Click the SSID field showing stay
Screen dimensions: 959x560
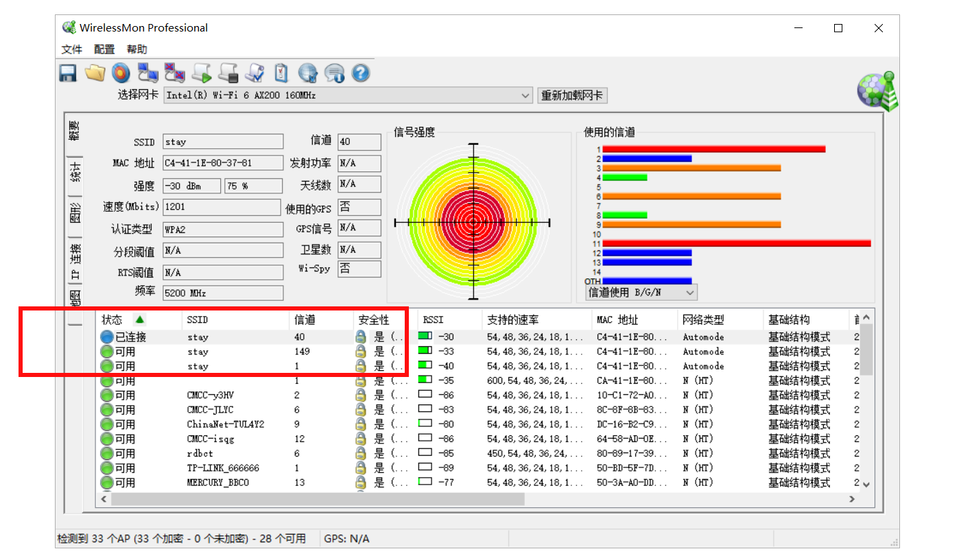click(223, 142)
